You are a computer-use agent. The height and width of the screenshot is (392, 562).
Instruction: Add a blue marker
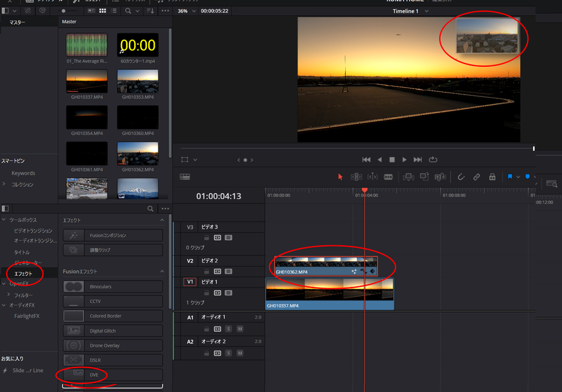pos(527,176)
